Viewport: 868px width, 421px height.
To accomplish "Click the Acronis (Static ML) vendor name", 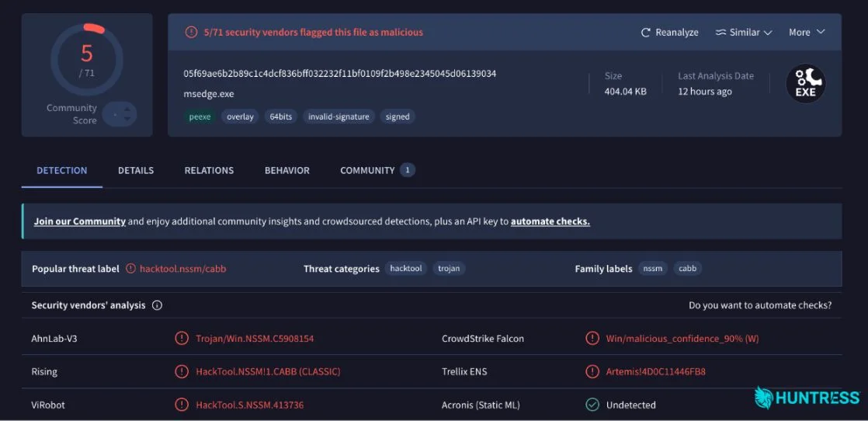I will (481, 405).
